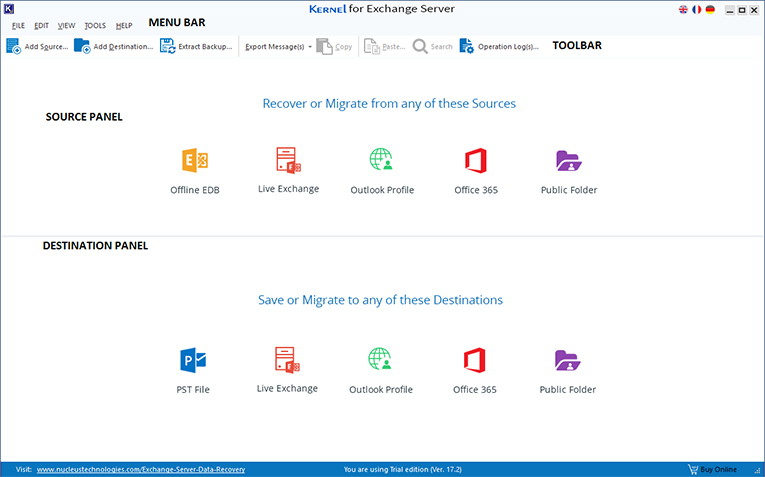Click 'Recover or Migrate from any of these Sources'

[389, 103]
